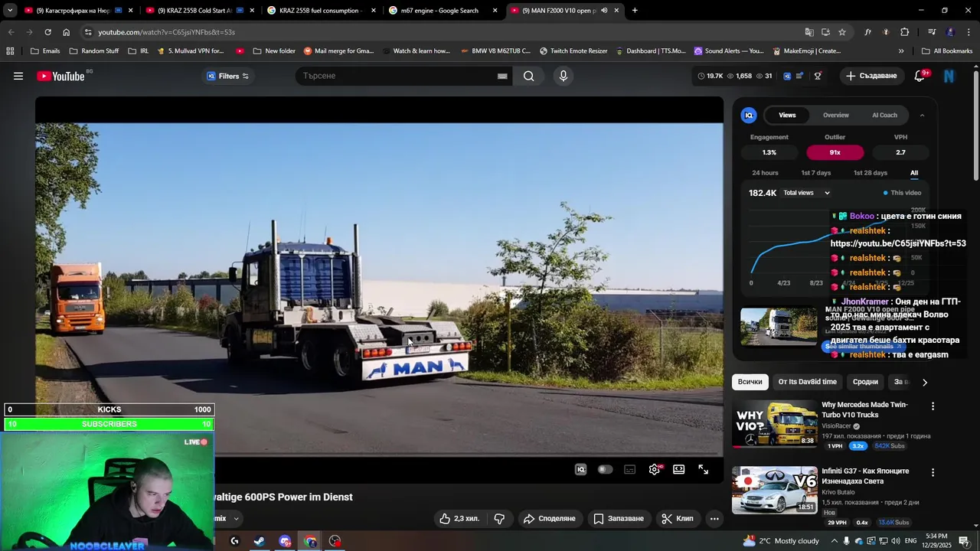
Task: Click the Създаване create button
Action: 871,76
